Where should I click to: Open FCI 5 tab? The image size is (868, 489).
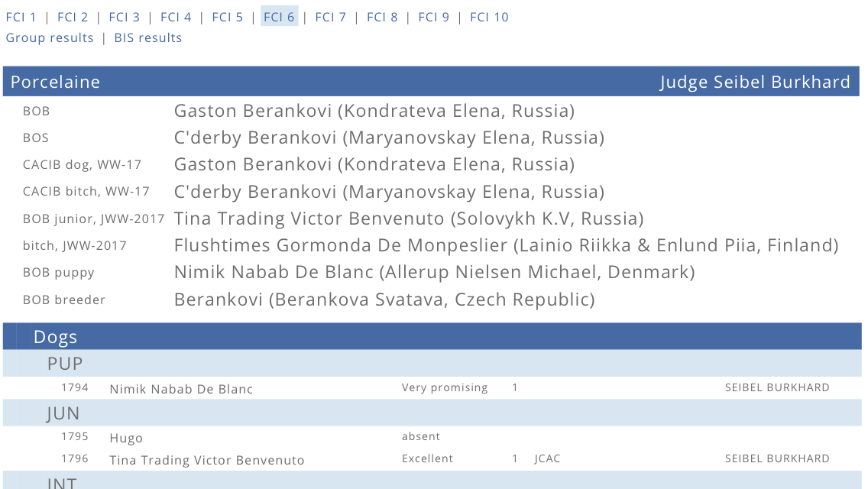(228, 17)
